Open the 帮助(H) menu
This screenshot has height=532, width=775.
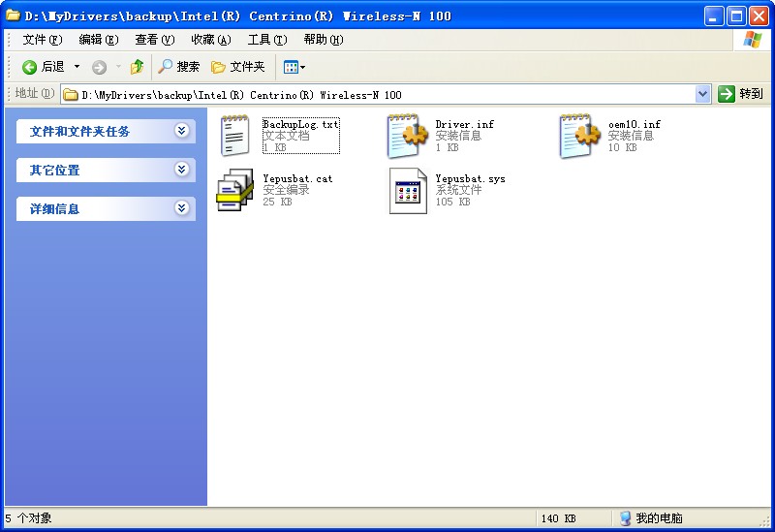(324, 40)
